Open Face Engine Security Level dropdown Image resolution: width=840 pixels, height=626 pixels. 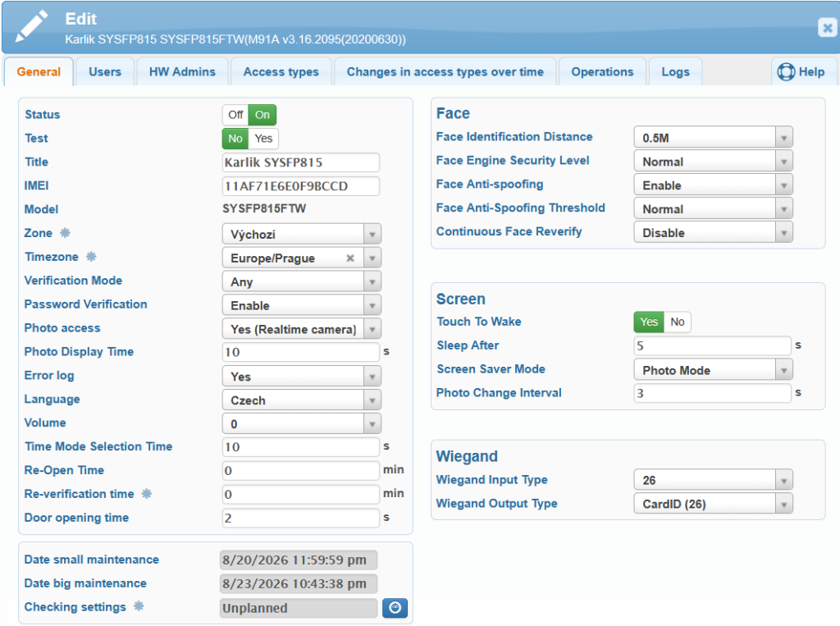tap(713, 161)
